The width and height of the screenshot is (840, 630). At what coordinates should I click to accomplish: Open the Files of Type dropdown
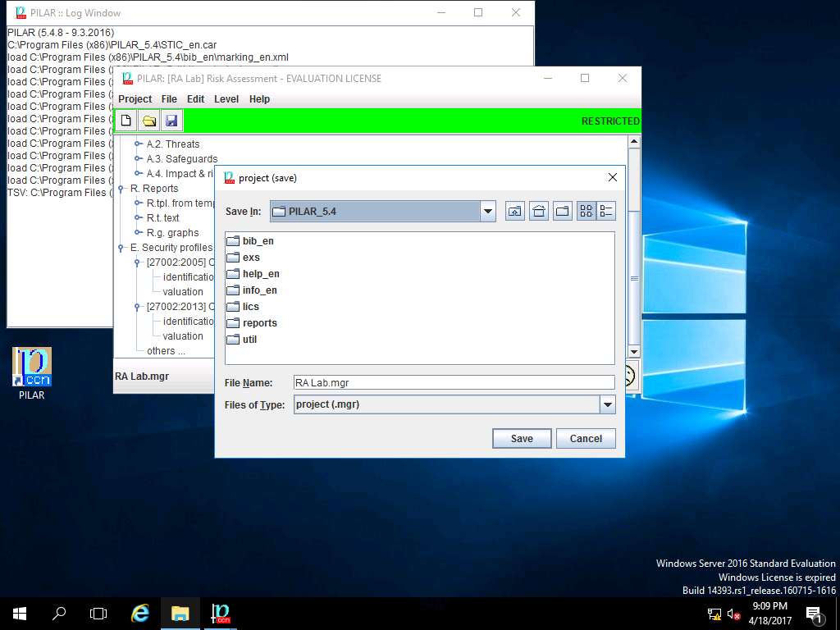coord(608,404)
